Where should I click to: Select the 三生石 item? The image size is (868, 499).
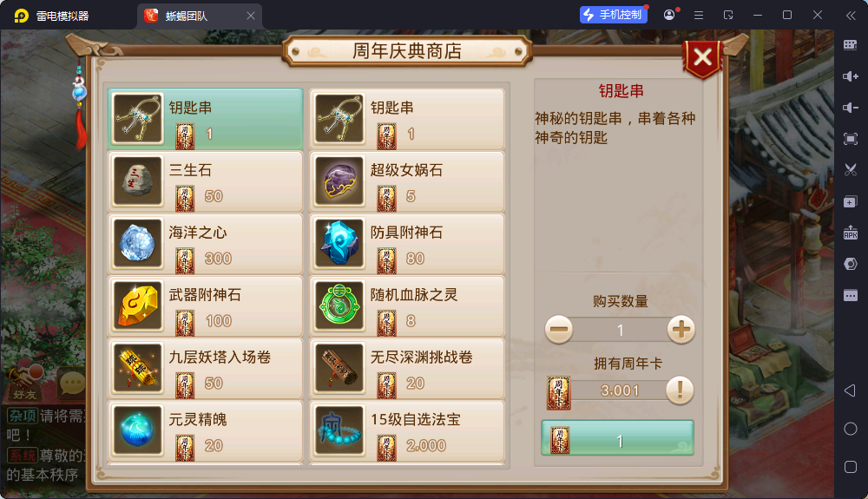pyautogui.click(x=206, y=182)
